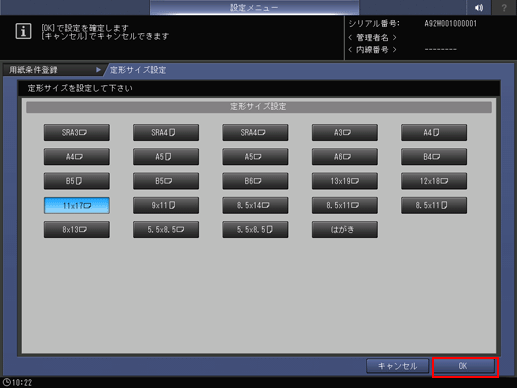Click the breadcrumb arrow after 用紙条件登録
517x388 pixels.
tap(98, 70)
